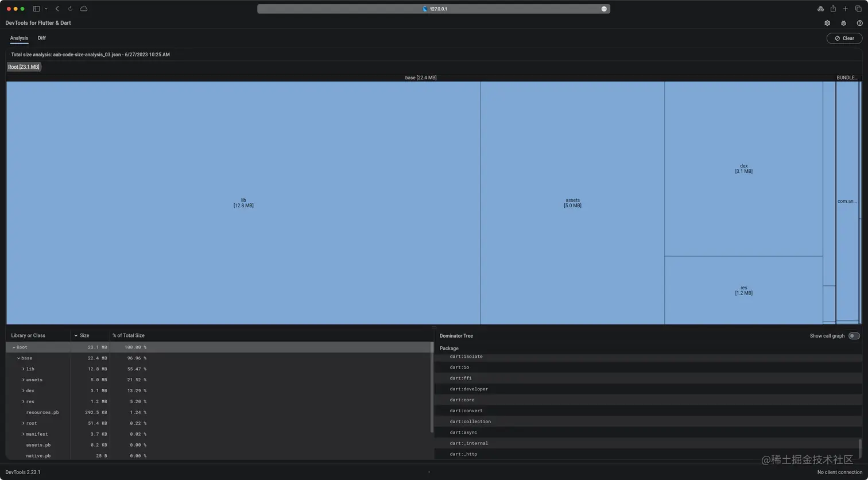Viewport: 868px width, 480px height.
Task: Open the Safari extension icon left of share
Action: pyautogui.click(x=820, y=9)
